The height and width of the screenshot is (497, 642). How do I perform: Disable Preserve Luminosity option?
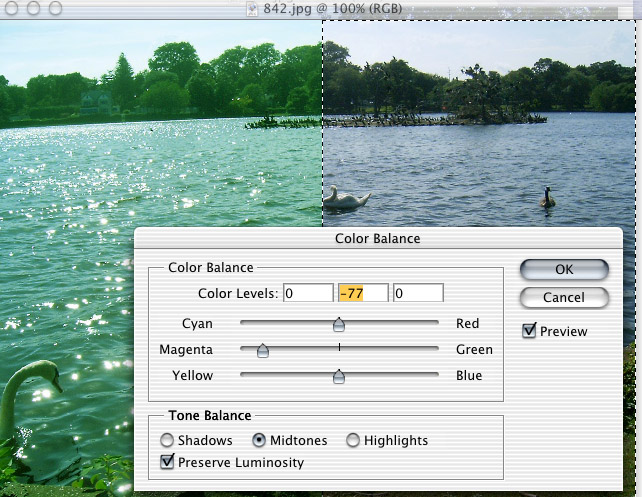point(168,462)
